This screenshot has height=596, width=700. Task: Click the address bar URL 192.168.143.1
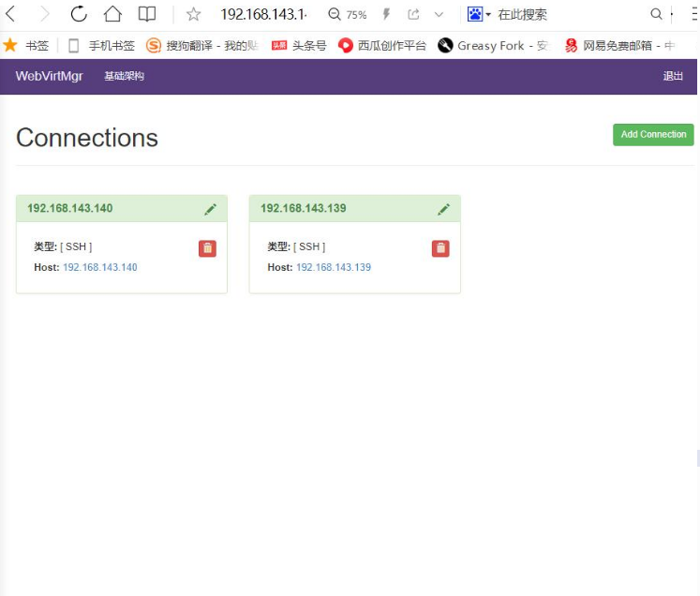coord(264,15)
